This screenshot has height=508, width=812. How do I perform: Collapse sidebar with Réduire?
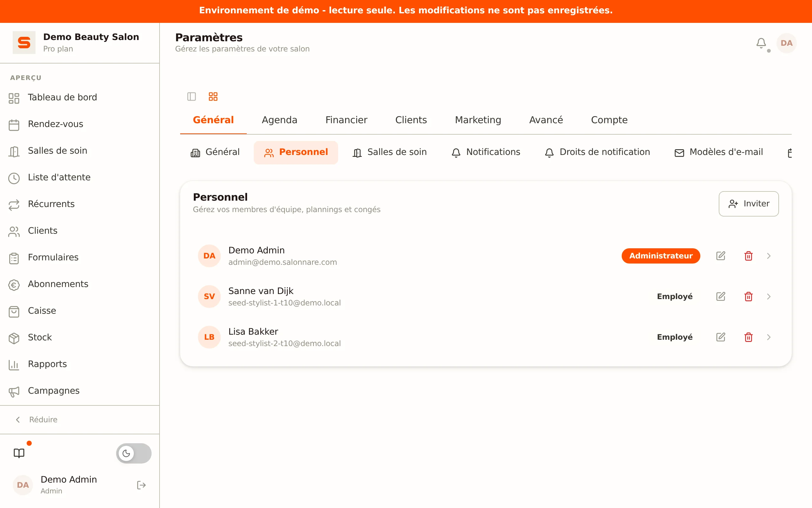click(x=37, y=420)
